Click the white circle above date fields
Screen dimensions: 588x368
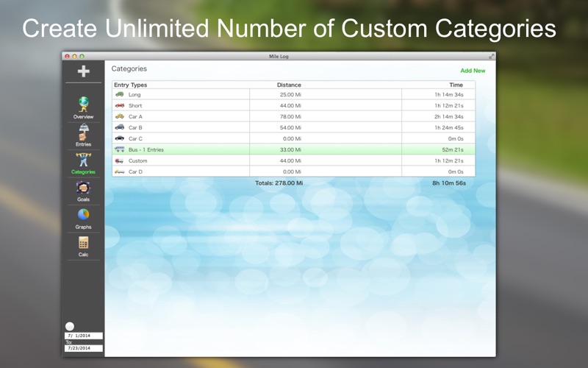pos(70,326)
